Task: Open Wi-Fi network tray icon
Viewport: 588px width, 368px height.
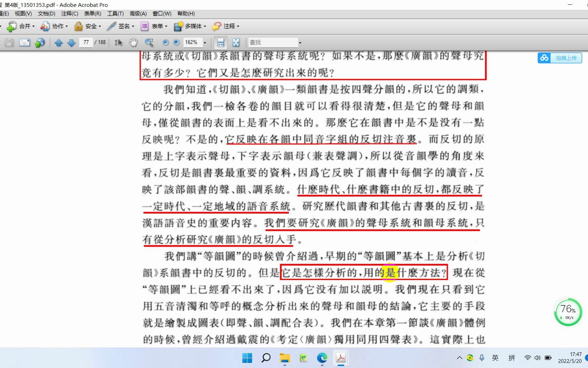Action: point(527,358)
